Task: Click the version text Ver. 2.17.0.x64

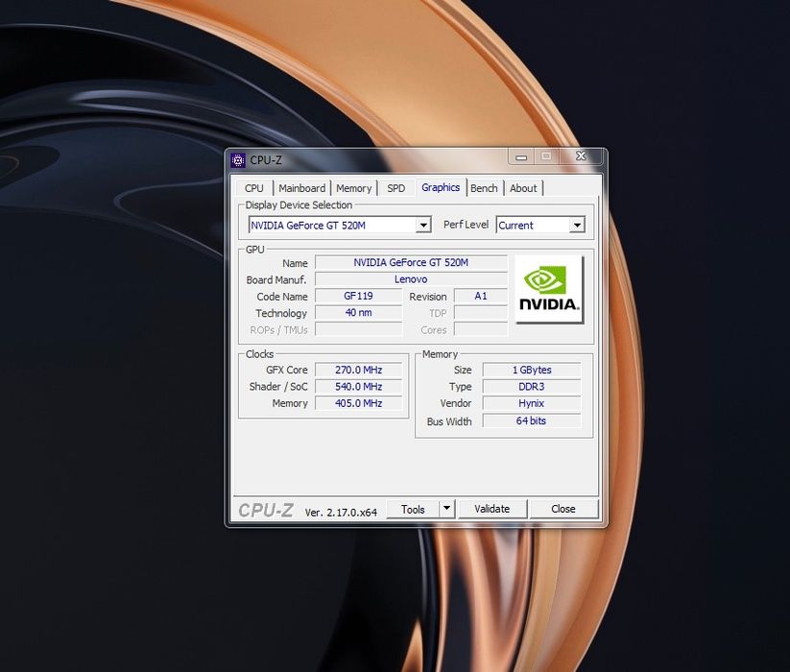Action: (341, 513)
